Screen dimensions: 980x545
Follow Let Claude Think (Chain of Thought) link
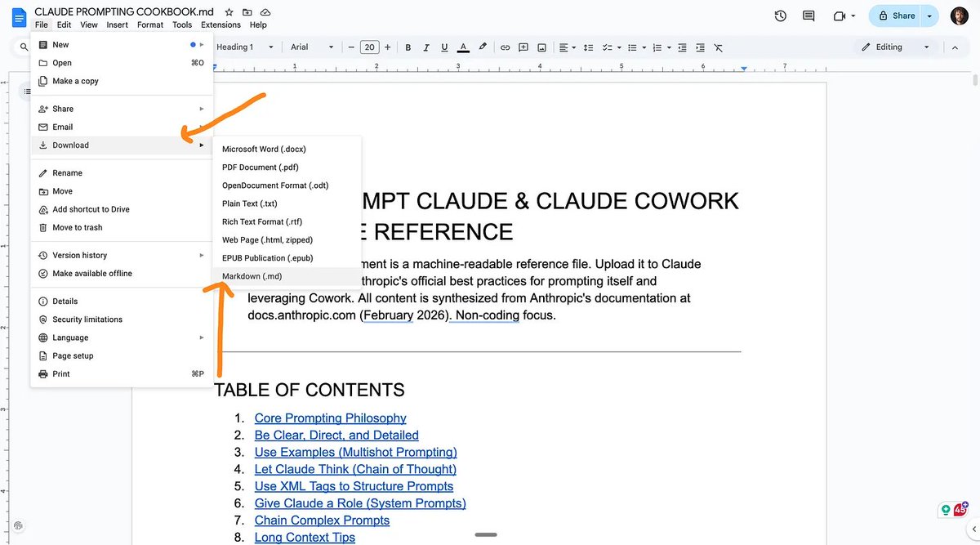coord(355,470)
